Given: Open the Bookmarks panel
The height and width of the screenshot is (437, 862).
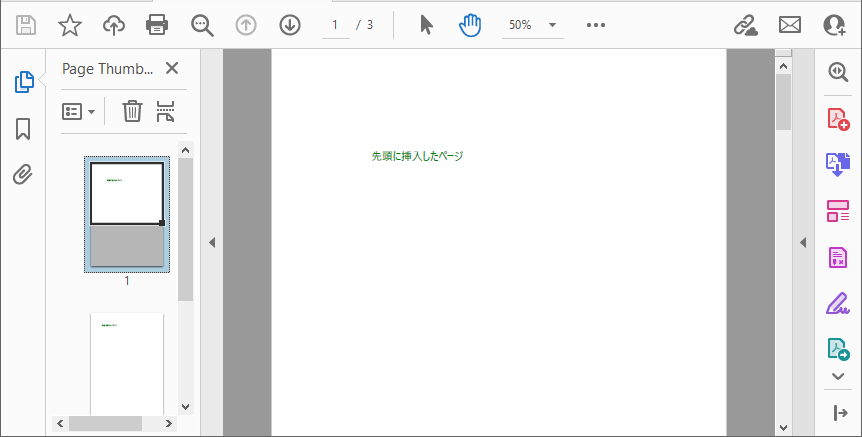Looking at the screenshot, I should 23,129.
